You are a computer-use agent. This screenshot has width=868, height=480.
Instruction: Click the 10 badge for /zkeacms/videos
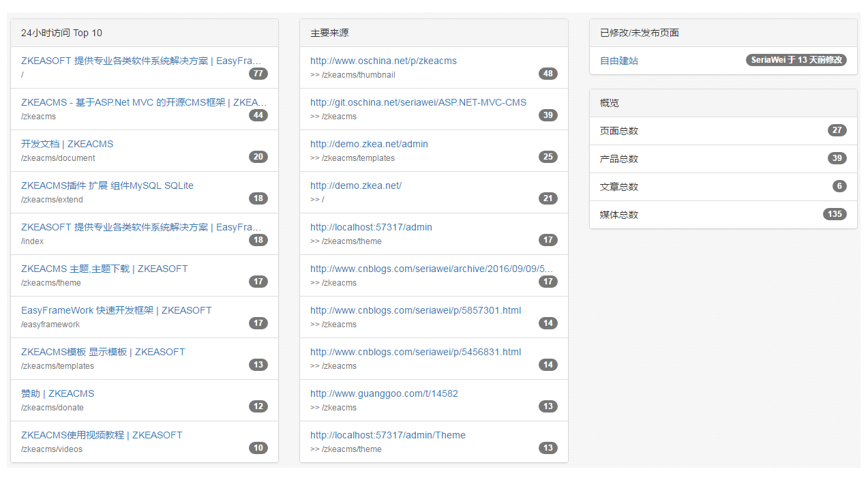click(x=258, y=448)
